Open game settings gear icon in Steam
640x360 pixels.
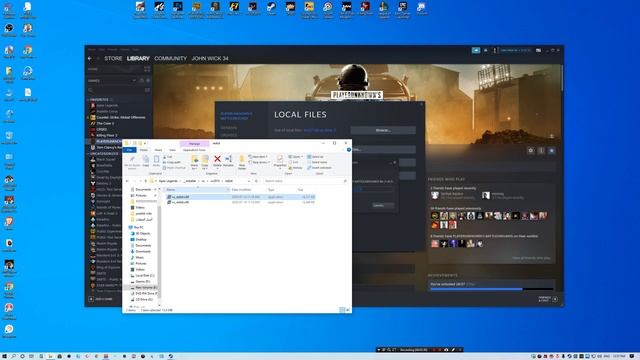click(531, 150)
